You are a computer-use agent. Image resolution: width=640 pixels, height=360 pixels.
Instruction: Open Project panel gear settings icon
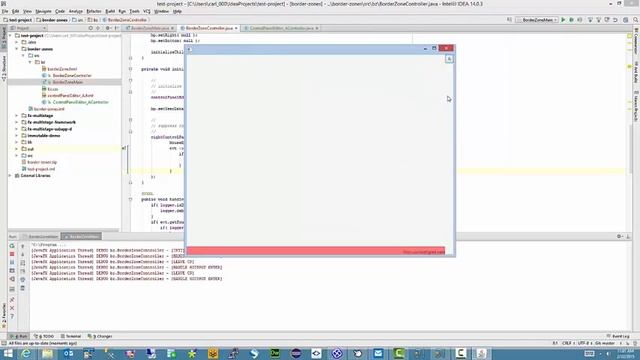[108, 28]
